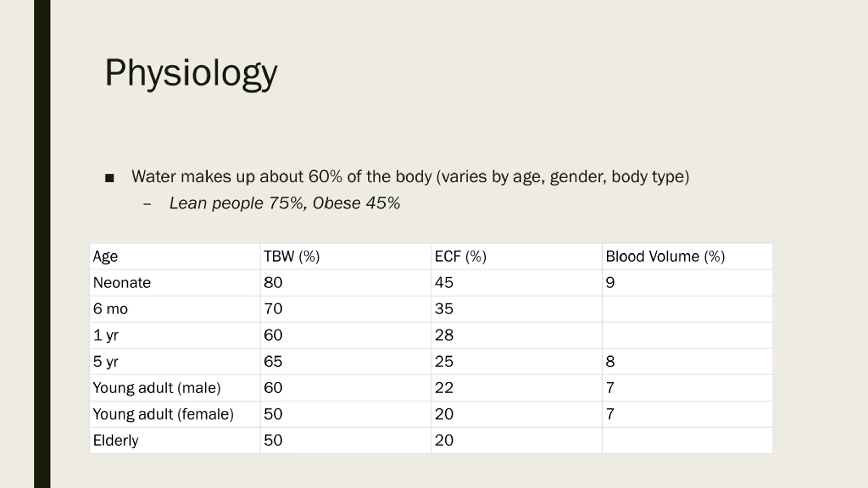Select the 6 mo row label cell

point(175,309)
